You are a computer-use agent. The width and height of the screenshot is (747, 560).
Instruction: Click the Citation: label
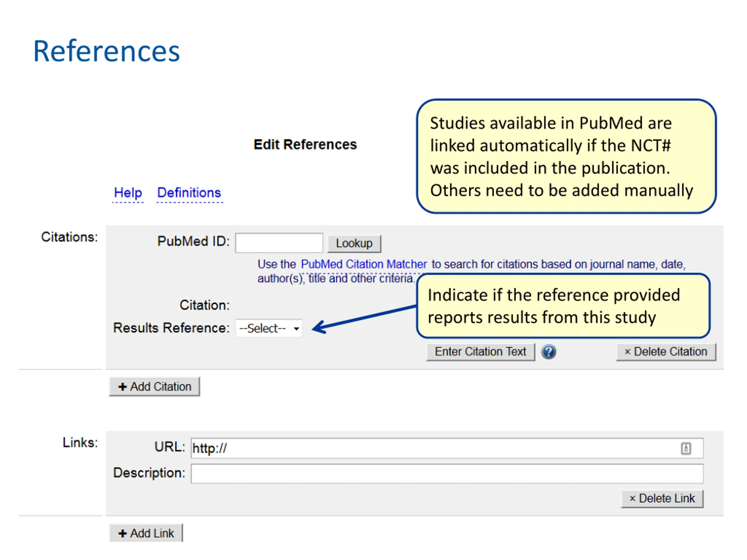click(205, 305)
